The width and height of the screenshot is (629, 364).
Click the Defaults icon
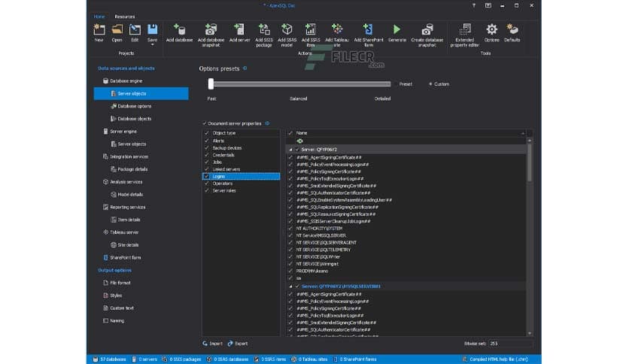[x=512, y=29]
